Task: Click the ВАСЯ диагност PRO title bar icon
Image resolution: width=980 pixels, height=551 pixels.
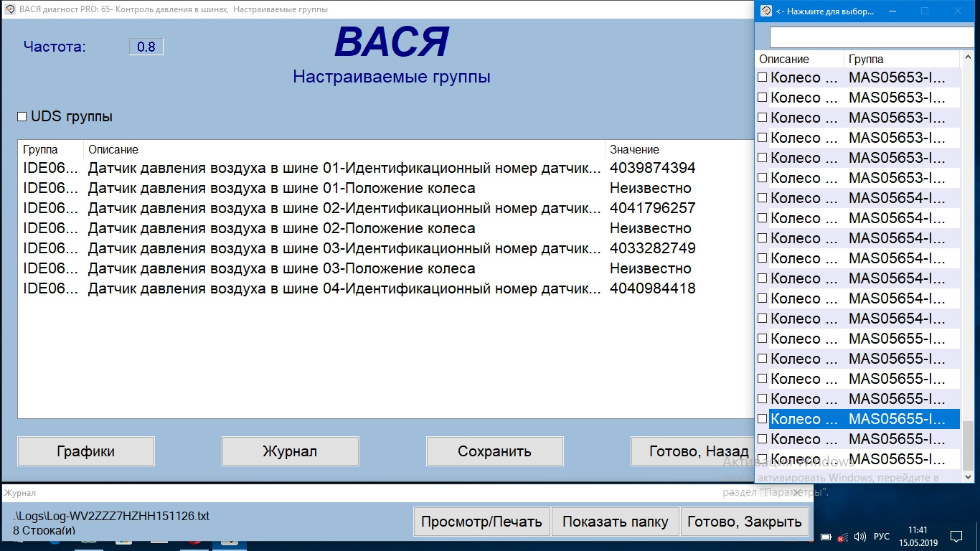Action: tap(9, 10)
